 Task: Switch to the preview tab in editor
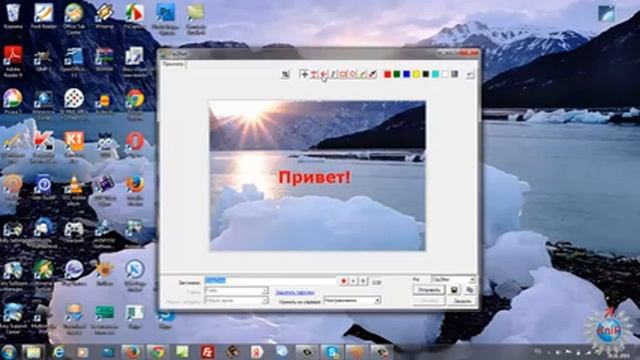[173, 64]
